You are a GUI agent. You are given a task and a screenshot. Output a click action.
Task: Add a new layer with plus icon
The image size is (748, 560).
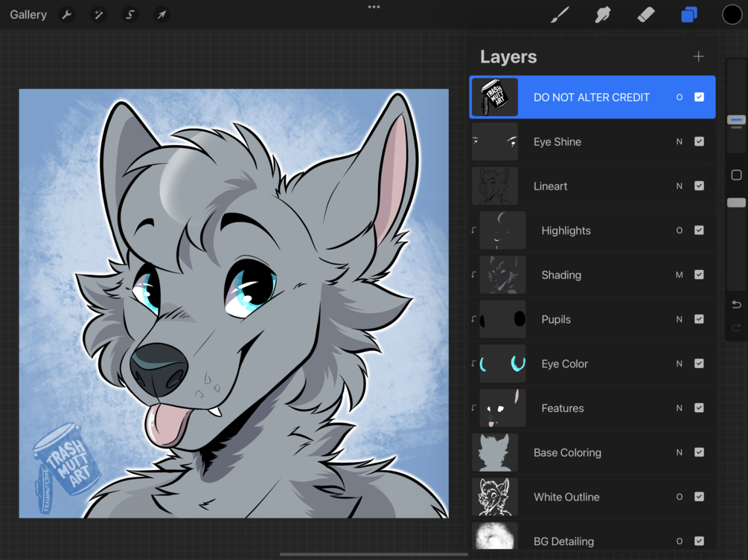point(698,57)
